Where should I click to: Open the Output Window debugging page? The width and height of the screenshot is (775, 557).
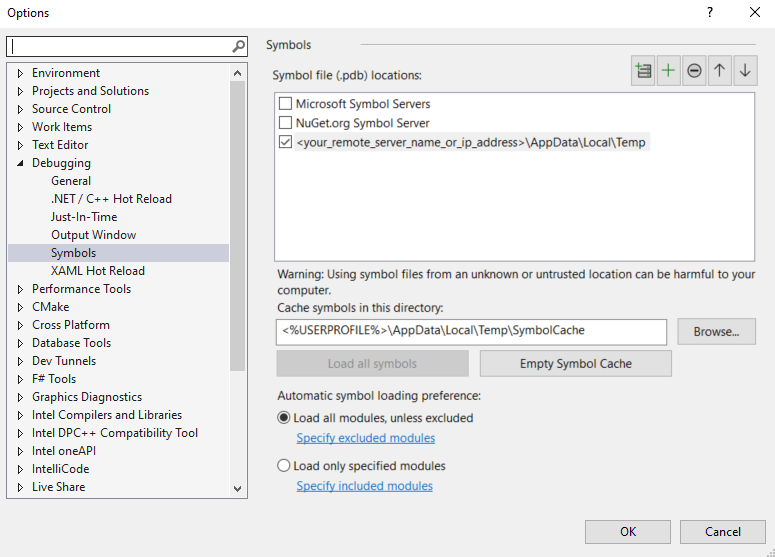pyautogui.click(x=94, y=235)
